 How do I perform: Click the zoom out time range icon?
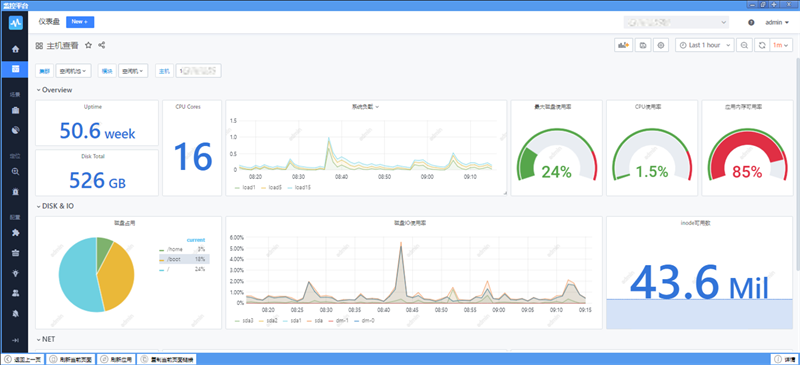[x=744, y=45]
